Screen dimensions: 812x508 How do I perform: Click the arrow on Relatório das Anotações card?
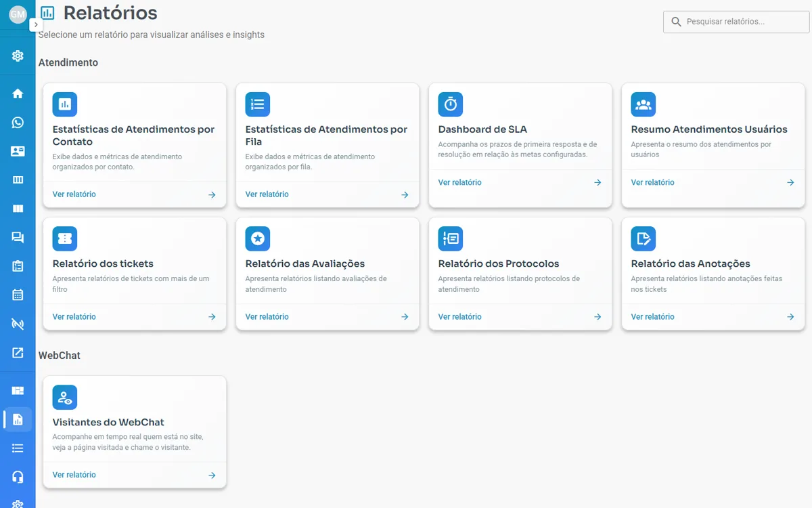pyautogui.click(x=790, y=317)
